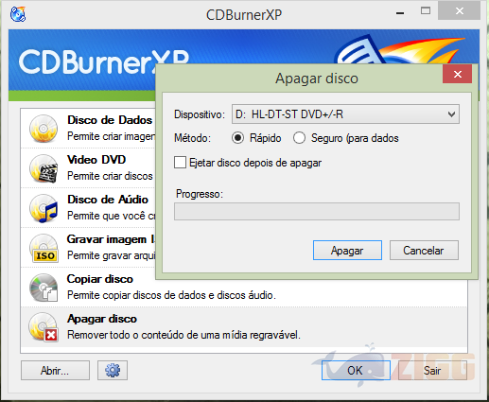Click the Apagar button in dialog
The height and width of the screenshot is (402, 489).
coord(347,250)
